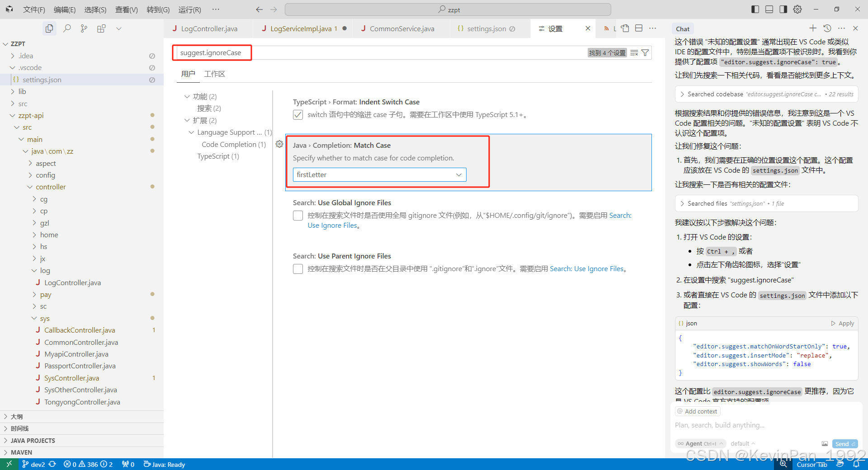
Task: Toggle Indent Switch Case checkbox
Action: click(298, 115)
